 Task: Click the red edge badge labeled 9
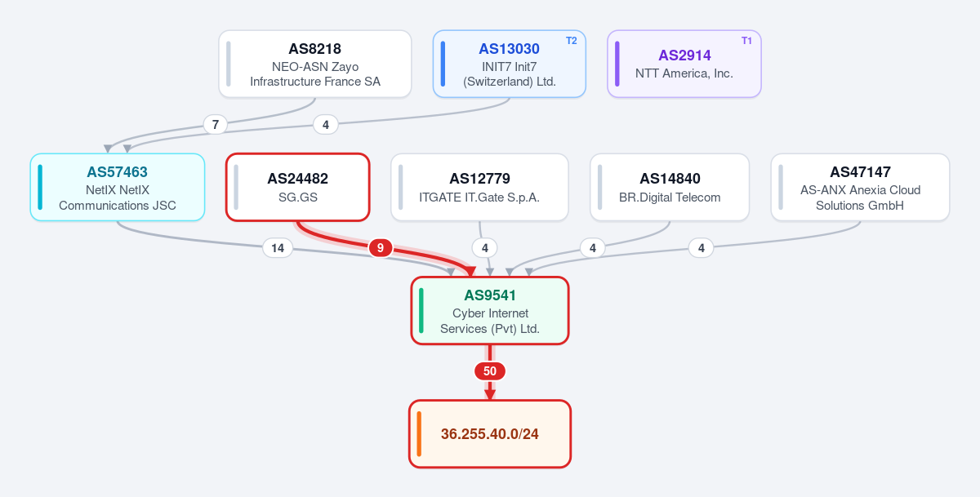381,248
